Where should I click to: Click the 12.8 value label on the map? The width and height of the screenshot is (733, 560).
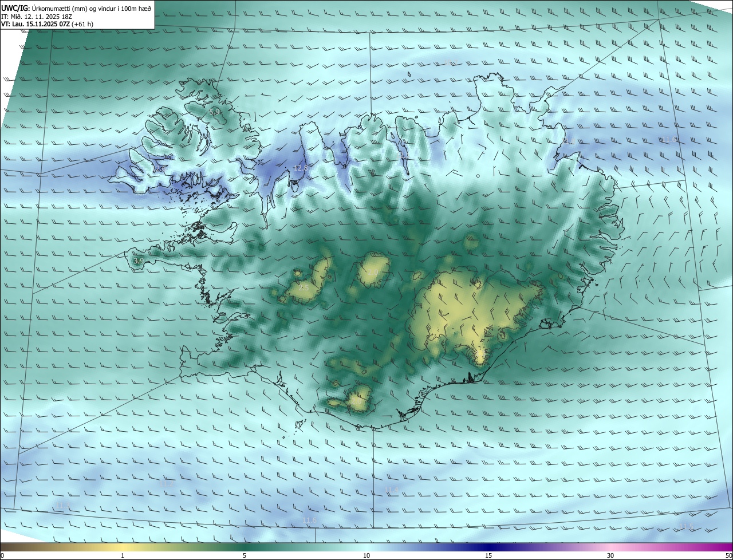click(x=301, y=168)
